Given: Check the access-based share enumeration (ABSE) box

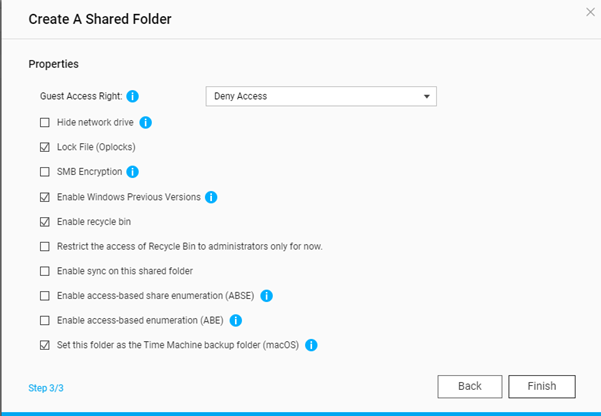Looking at the screenshot, I should coord(44,296).
